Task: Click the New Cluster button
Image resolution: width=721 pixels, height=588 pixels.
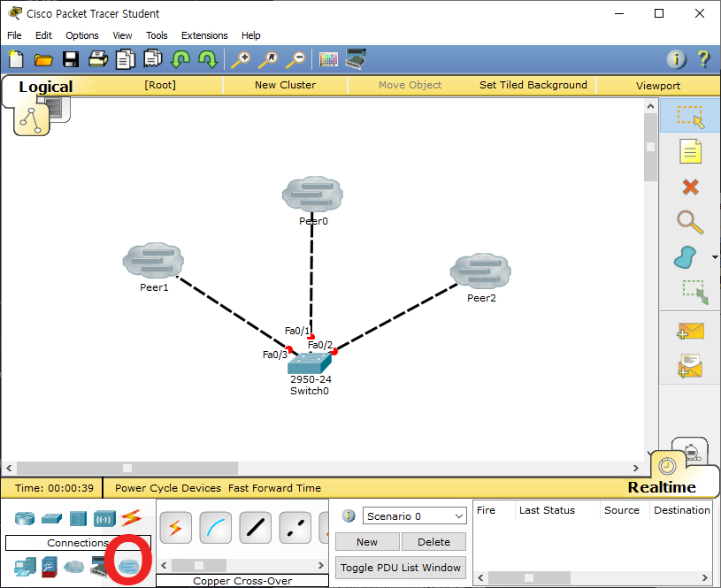Action: point(286,85)
